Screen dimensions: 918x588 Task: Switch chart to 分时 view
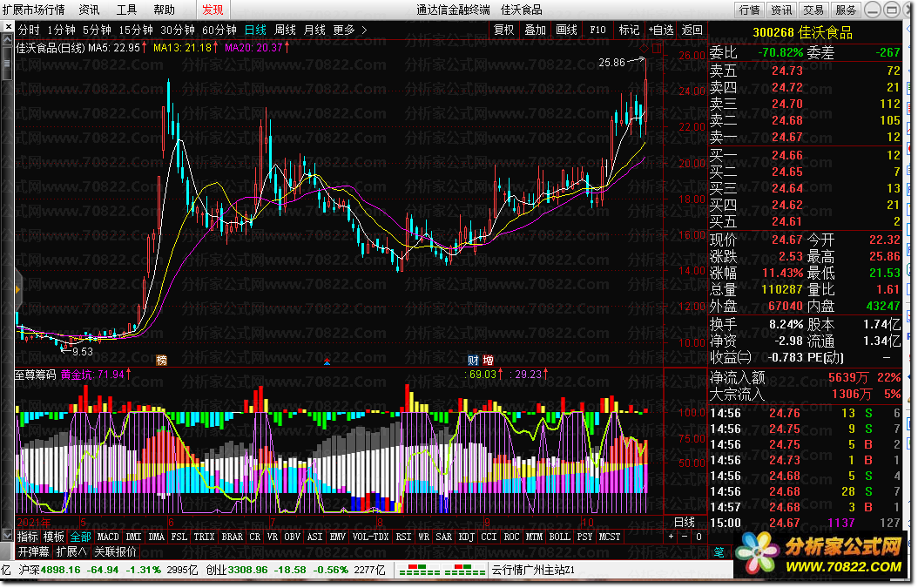coord(29,30)
